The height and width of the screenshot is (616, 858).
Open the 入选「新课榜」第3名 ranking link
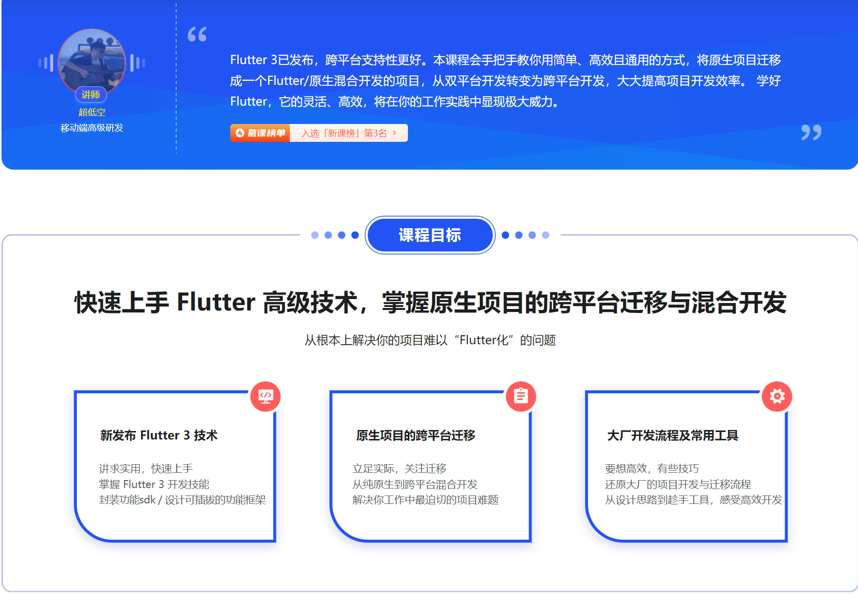tap(348, 133)
